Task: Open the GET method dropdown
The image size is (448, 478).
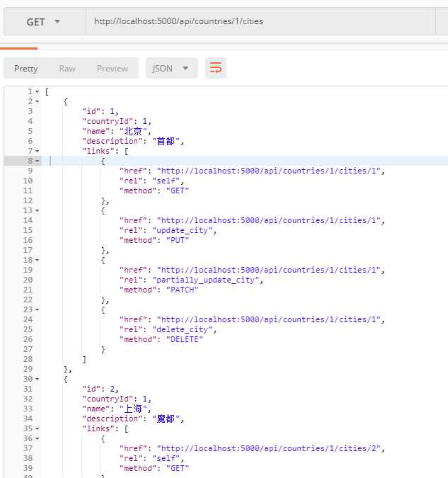Action: (x=45, y=22)
